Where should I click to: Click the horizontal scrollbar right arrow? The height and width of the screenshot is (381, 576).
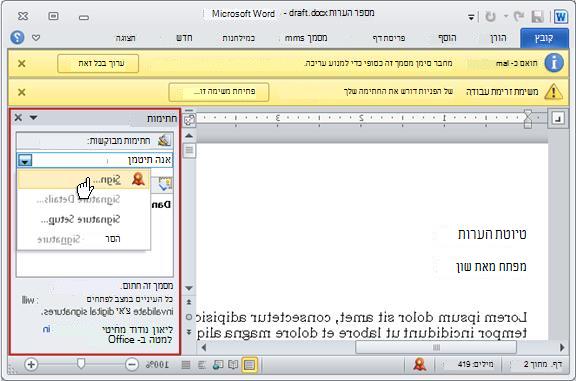tap(562, 347)
